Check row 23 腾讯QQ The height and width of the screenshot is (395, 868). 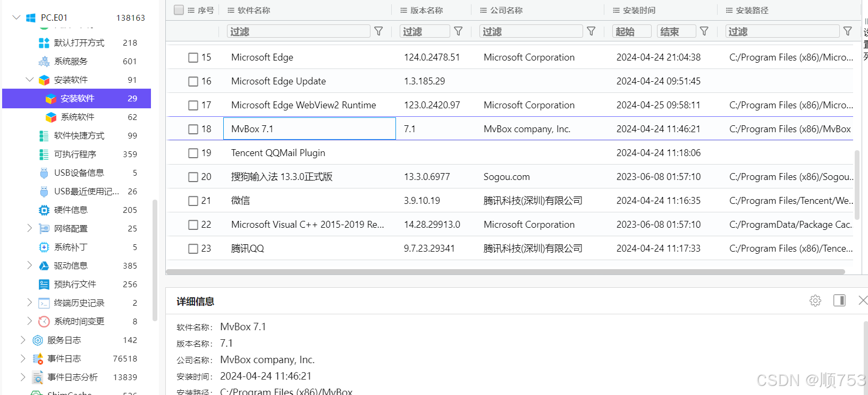point(193,248)
